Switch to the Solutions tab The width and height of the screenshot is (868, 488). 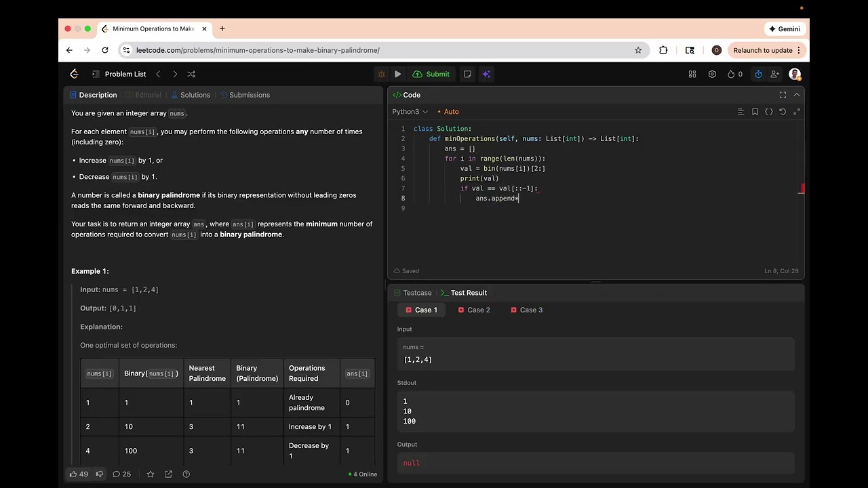(x=191, y=95)
